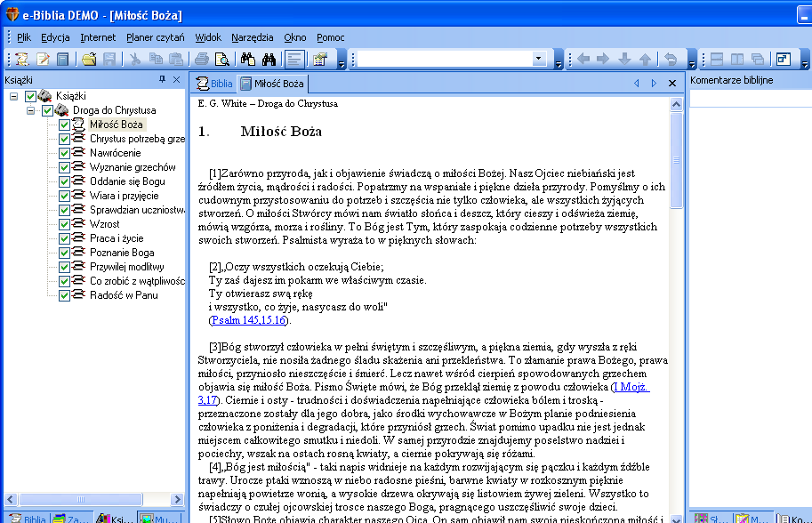Image resolution: width=812 pixels, height=523 pixels.
Task: Switch to the Biblia document tab
Action: click(214, 84)
